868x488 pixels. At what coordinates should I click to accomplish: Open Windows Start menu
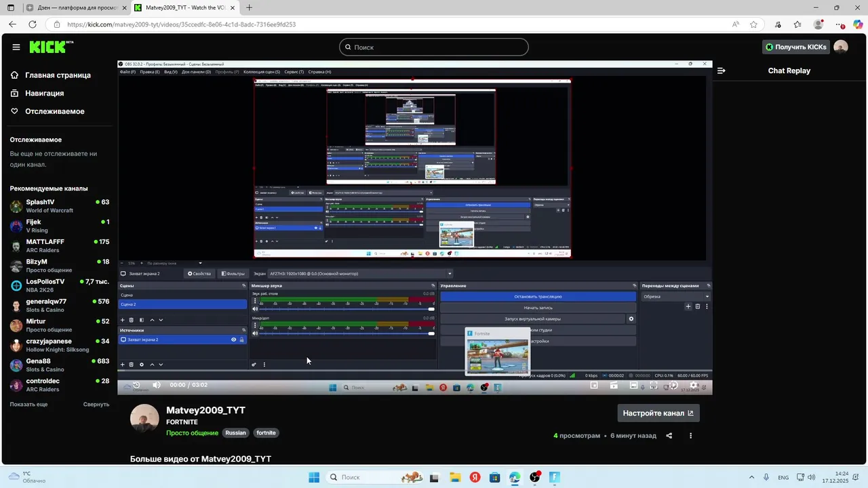click(314, 477)
